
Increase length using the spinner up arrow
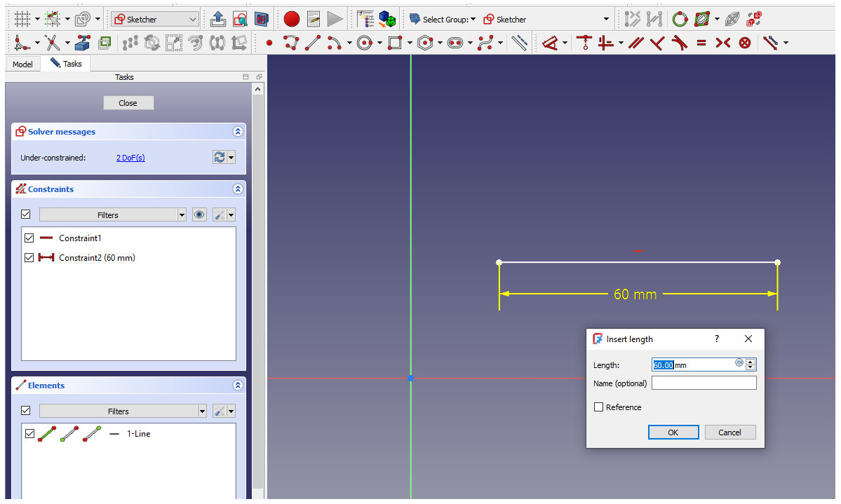coord(750,360)
